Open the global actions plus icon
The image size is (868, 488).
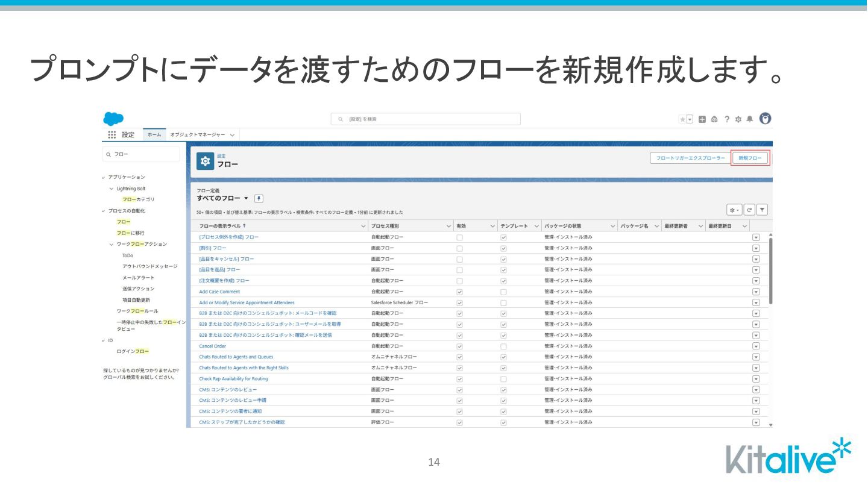[x=702, y=119]
